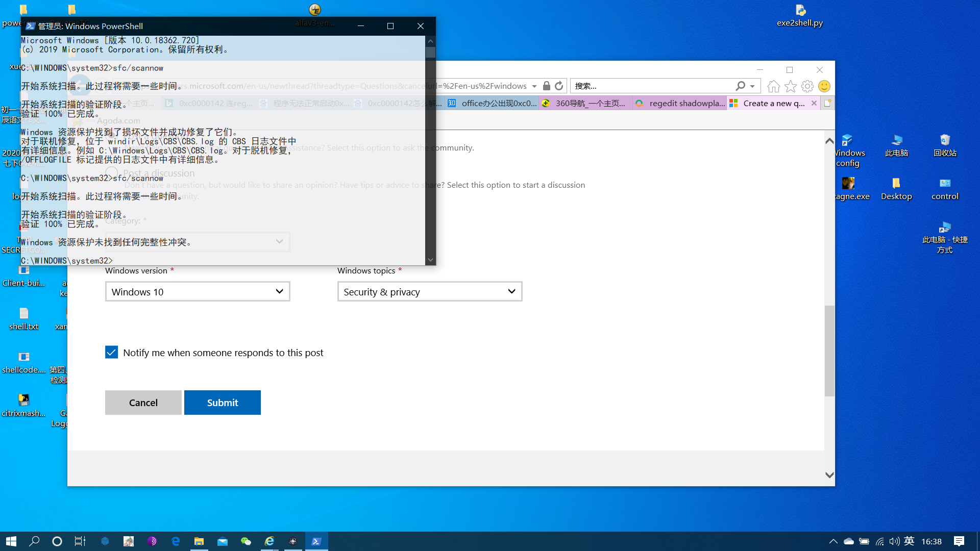Open the anime avatar app on taskbar
The height and width of the screenshot is (551, 980).
[129, 541]
